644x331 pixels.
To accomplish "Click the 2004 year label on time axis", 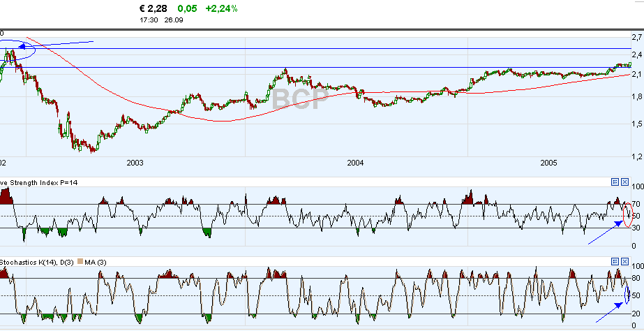I will coord(355,163).
